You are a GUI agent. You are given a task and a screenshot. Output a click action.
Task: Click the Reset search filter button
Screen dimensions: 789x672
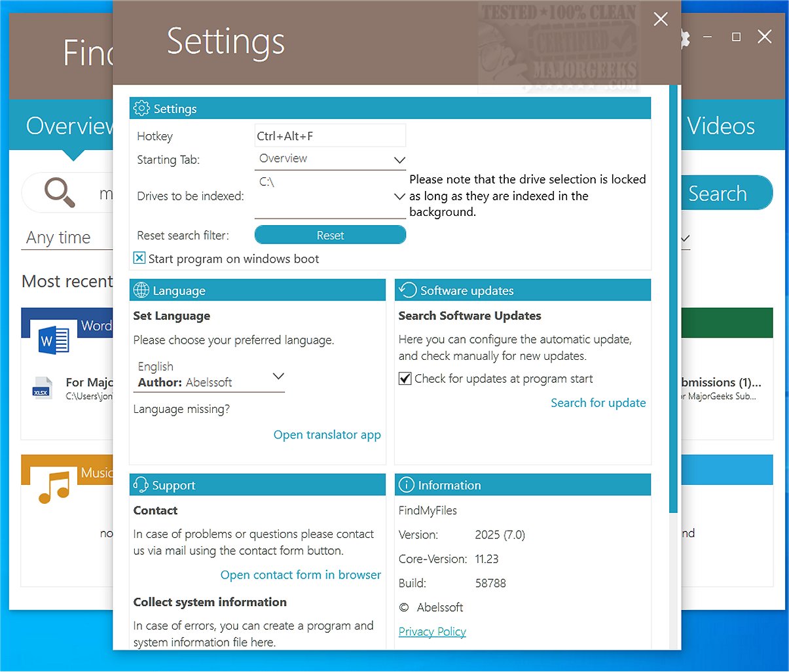pos(330,235)
